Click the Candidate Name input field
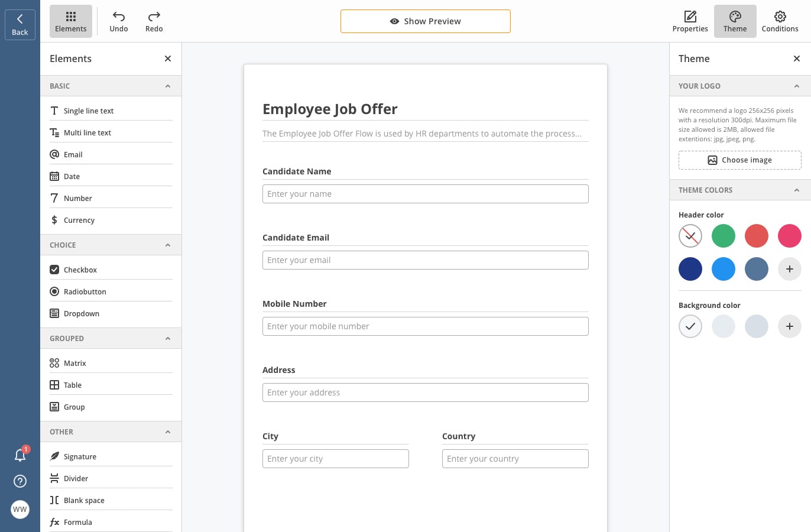Image resolution: width=811 pixels, height=532 pixels. tap(425, 194)
